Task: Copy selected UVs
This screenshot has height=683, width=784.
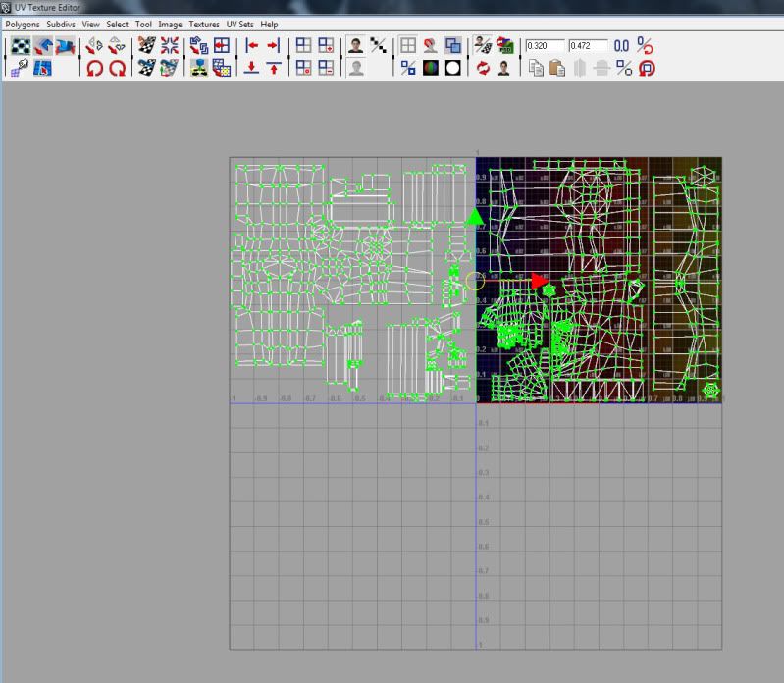Action: 536,68
